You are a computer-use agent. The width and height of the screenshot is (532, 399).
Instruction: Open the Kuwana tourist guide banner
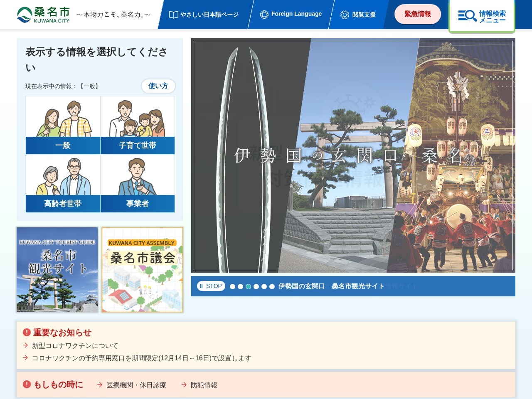pyautogui.click(x=57, y=269)
